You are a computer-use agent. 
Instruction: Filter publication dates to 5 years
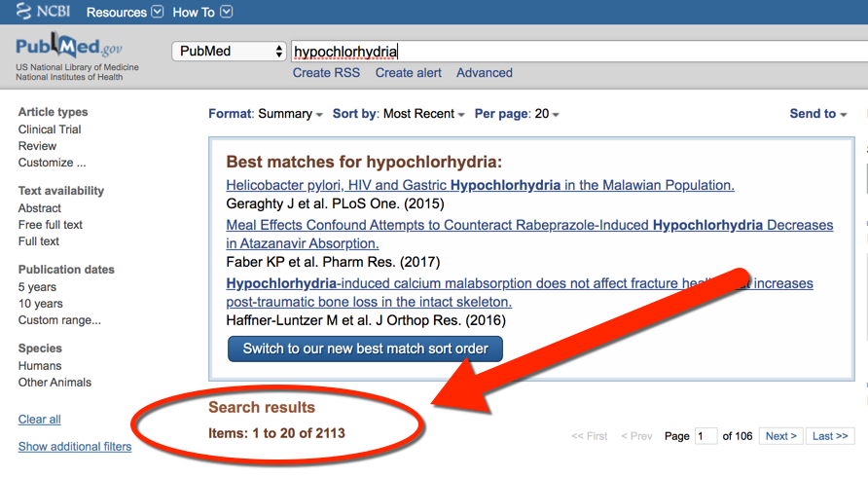click(x=37, y=287)
